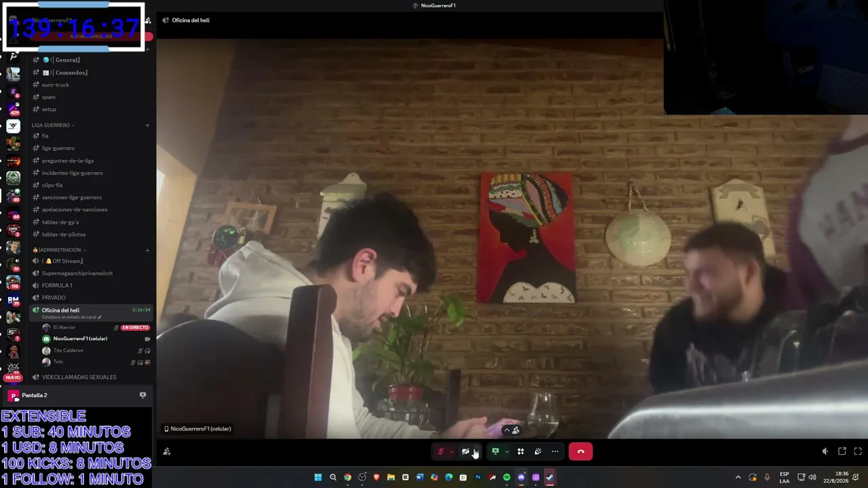Screen dimensions: 868x488
Task: Open Brave browser from taskbar
Action: [376, 477]
